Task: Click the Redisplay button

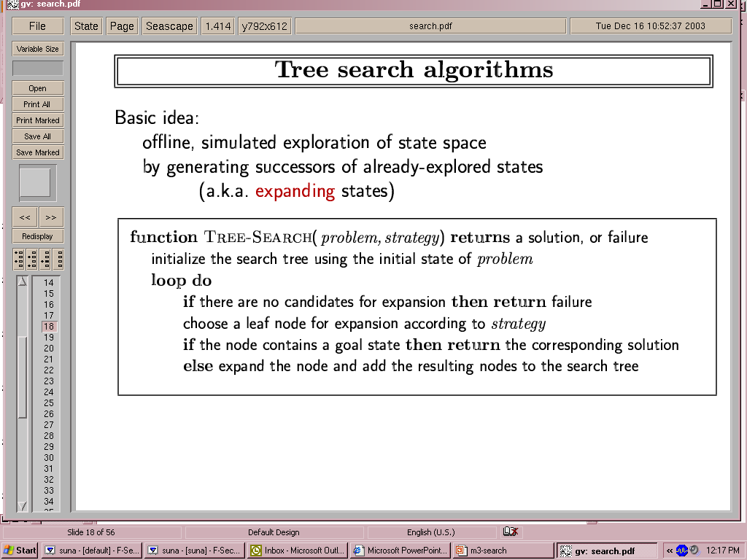Action: coord(38,236)
